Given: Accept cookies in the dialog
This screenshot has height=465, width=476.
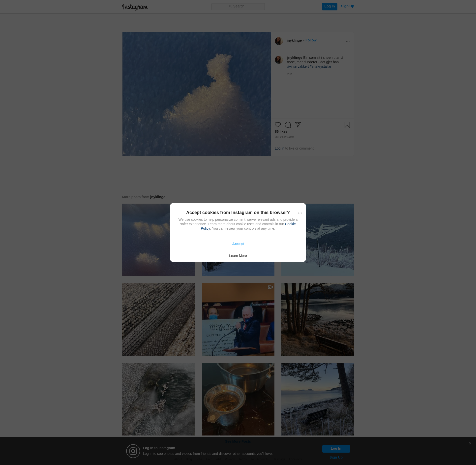Looking at the screenshot, I should tap(238, 244).
